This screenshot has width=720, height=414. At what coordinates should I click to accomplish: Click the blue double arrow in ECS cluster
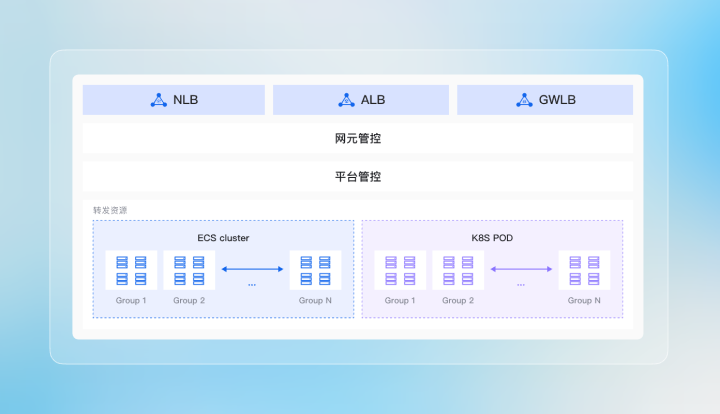[252, 269]
